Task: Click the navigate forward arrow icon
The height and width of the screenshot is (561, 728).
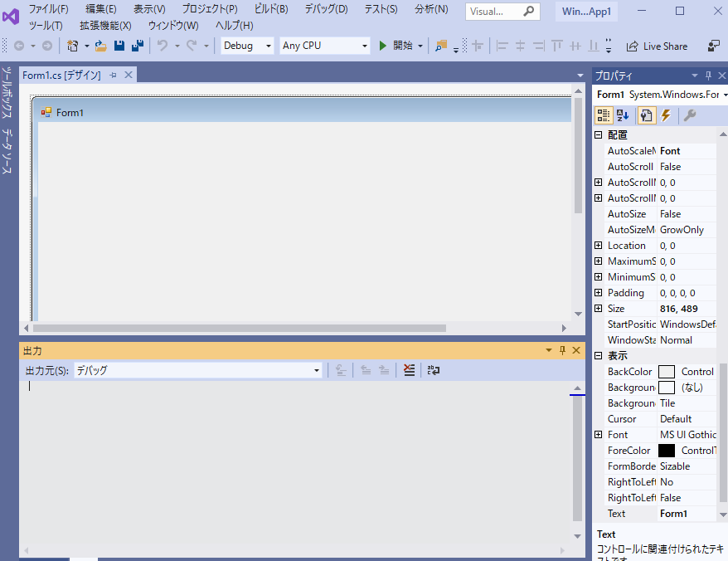Action: [x=47, y=46]
